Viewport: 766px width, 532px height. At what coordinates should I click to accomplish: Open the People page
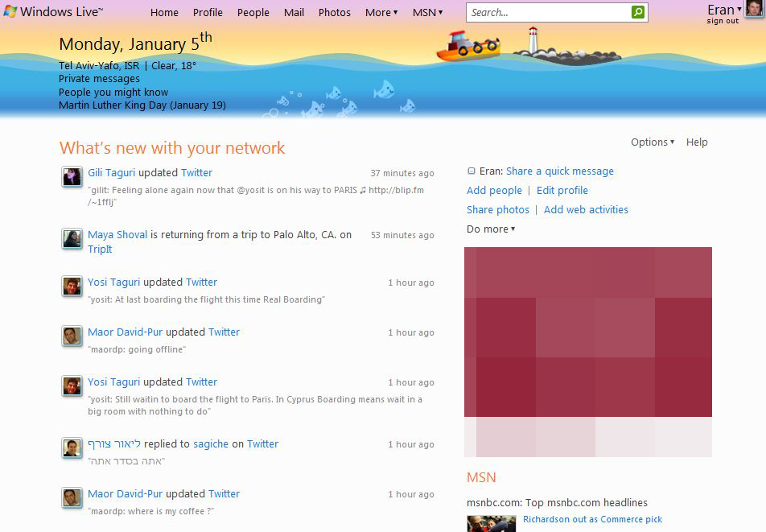(x=253, y=12)
